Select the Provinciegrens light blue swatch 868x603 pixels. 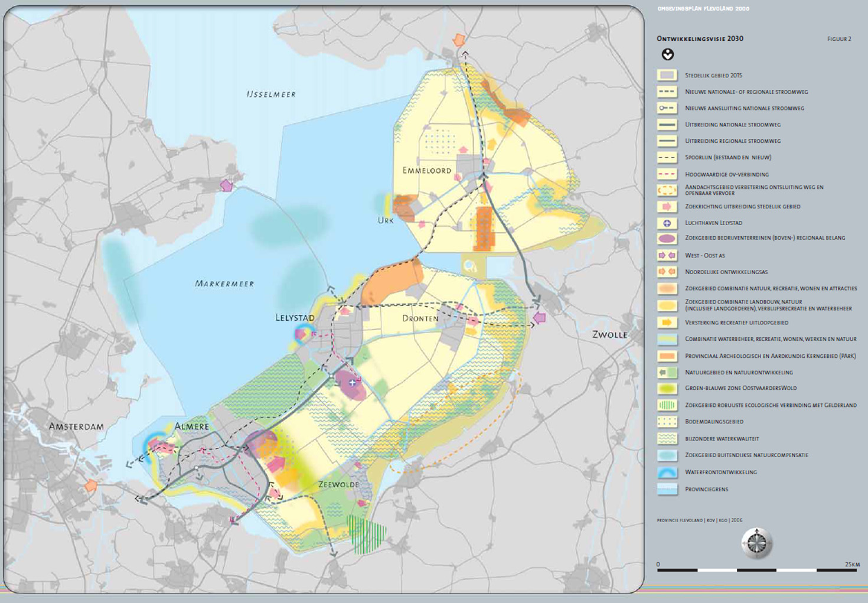coord(667,489)
